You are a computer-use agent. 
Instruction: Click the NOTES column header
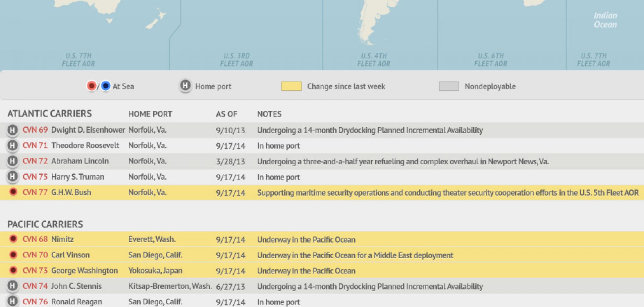pos(269,114)
